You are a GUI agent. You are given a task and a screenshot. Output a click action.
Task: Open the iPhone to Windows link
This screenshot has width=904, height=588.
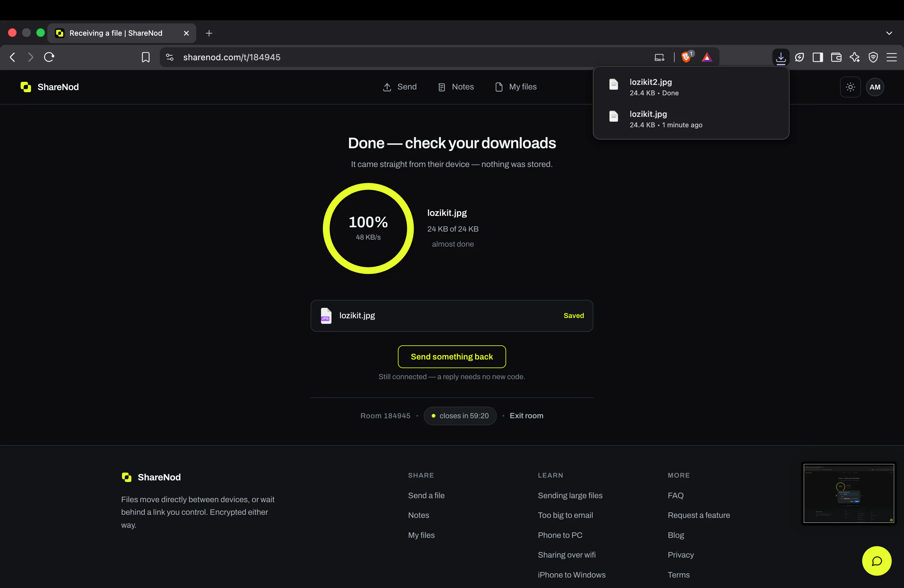[x=572, y=575]
